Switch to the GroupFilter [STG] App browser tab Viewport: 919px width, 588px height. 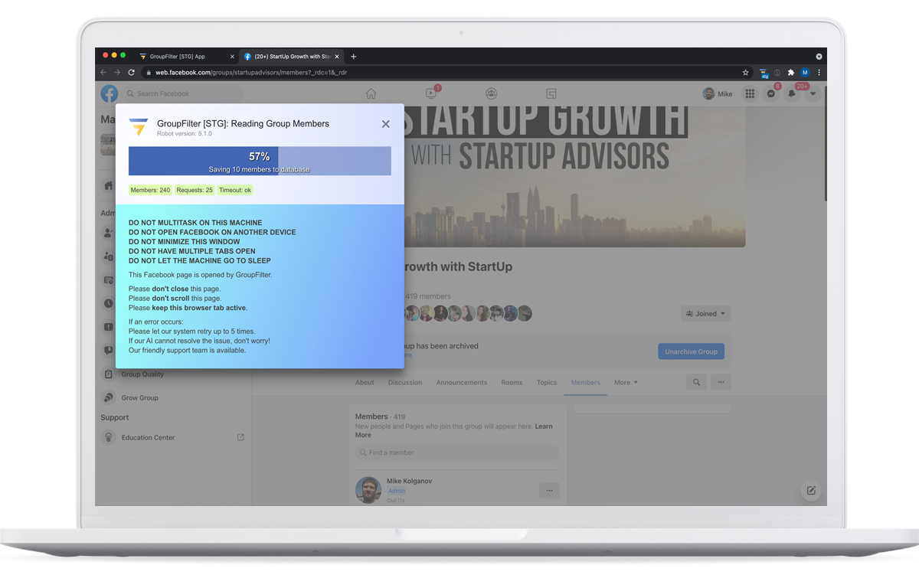(x=176, y=56)
